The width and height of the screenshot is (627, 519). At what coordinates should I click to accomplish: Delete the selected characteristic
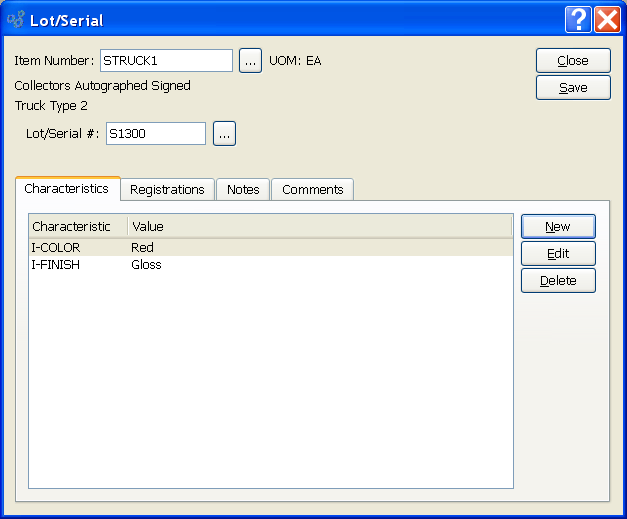point(558,281)
